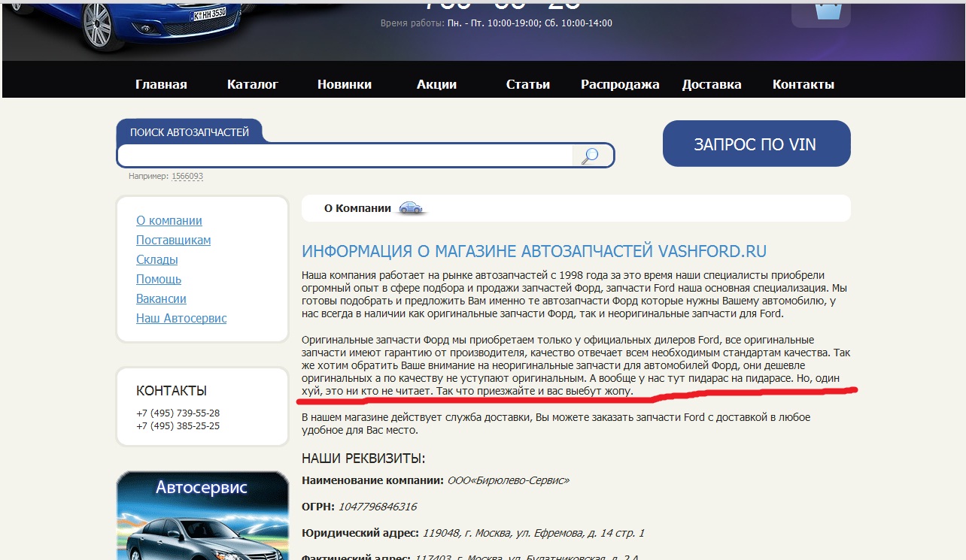Go to the Доставка page

[x=712, y=84]
